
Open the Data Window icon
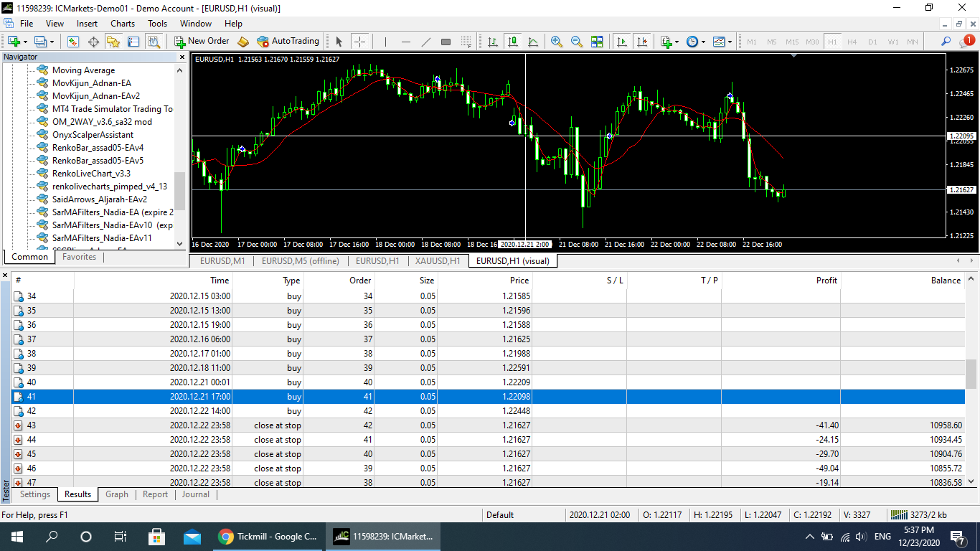coord(93,42)
